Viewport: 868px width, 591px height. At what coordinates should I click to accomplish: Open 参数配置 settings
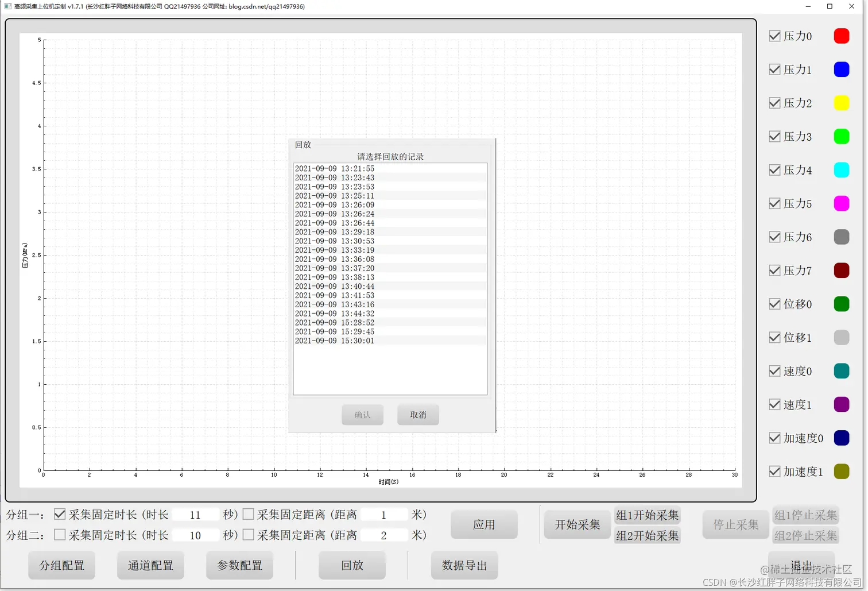click(239, 565)
